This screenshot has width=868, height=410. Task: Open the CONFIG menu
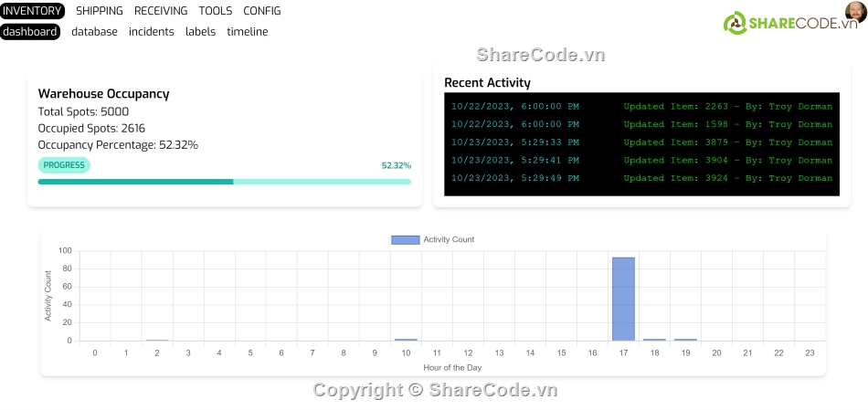point(262,11)
